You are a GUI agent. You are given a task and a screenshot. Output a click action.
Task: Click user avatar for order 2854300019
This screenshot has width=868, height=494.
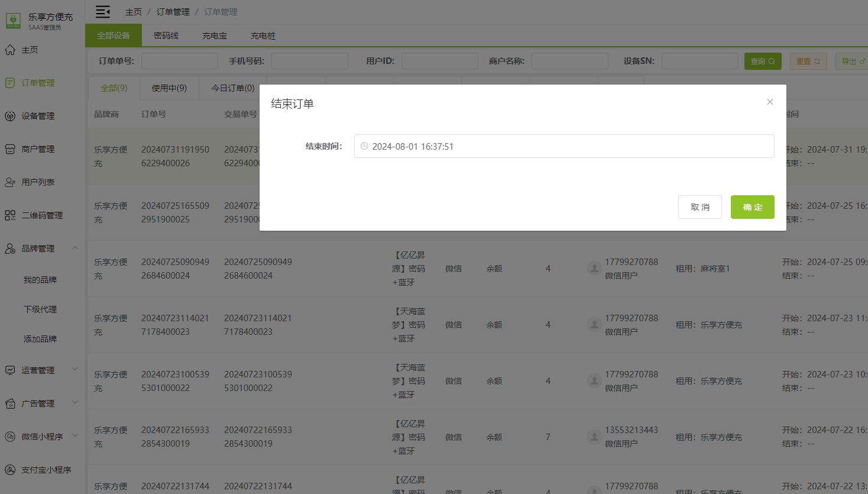(x=594, y=437)
